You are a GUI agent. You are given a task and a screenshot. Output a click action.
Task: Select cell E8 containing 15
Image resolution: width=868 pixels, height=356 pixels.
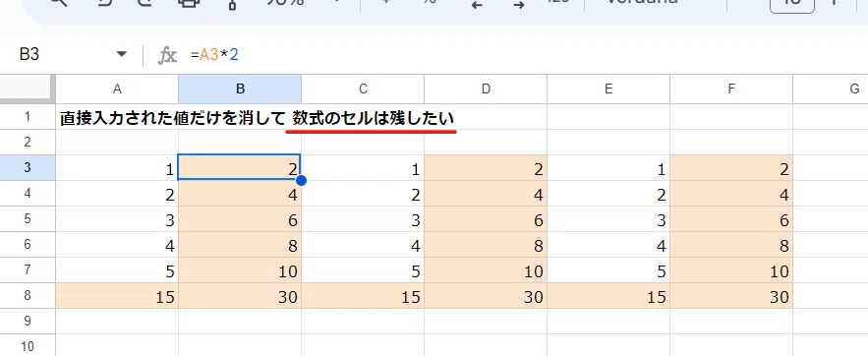coord(608,295)
